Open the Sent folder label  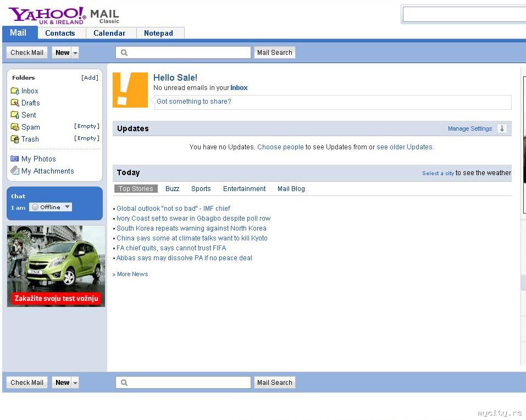pos(29,115)
